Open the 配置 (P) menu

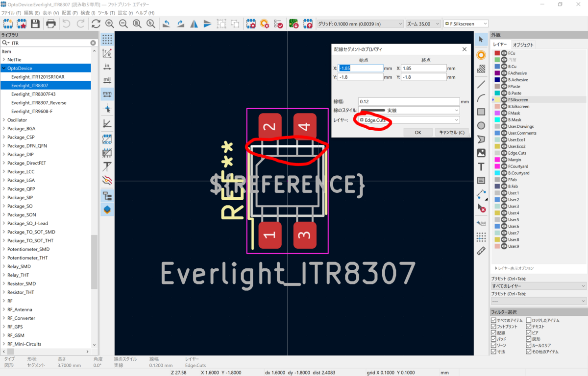tap(70, 13)
